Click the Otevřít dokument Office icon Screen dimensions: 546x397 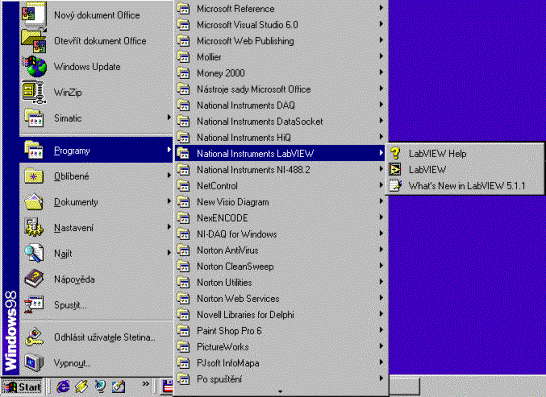pos(34,41)
